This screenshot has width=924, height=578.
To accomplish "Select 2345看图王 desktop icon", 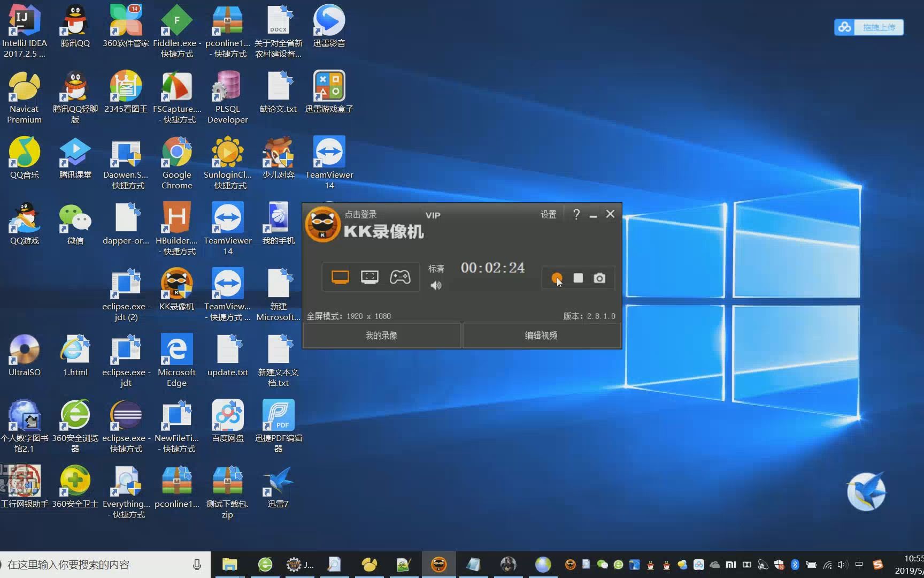I will [x=126, y=92].
